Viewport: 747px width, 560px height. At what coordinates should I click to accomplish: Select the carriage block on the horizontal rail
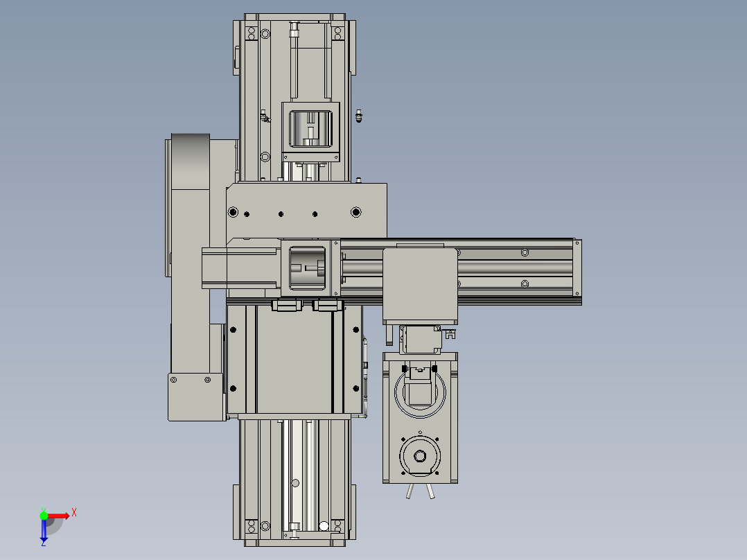tap(420, 285)
